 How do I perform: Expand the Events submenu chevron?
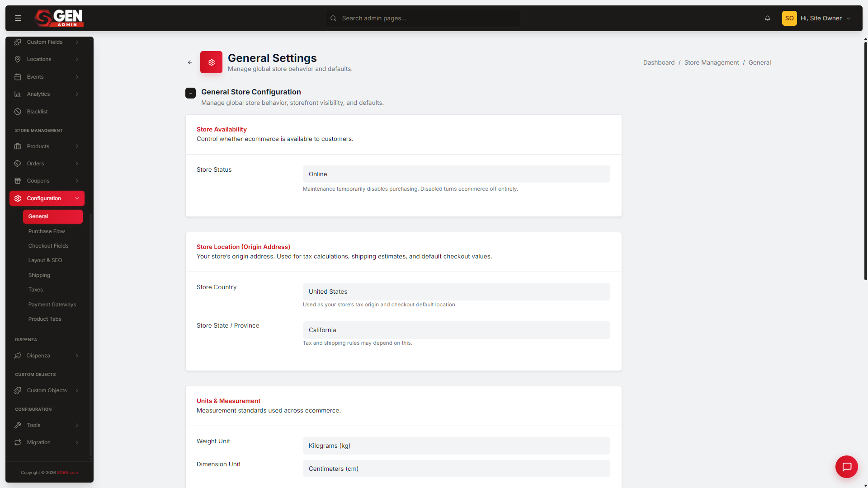77,77
